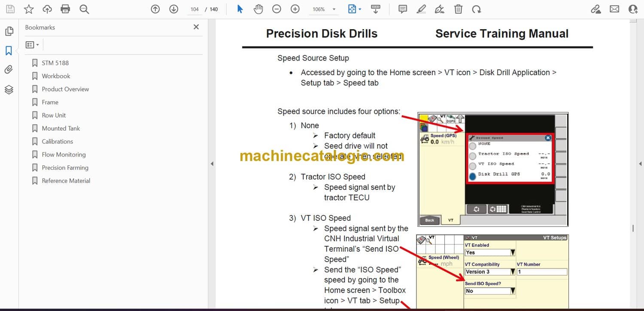Click the "Service Training Manual" header text
The width and height of the screenshot is (644, 311).
502,34
